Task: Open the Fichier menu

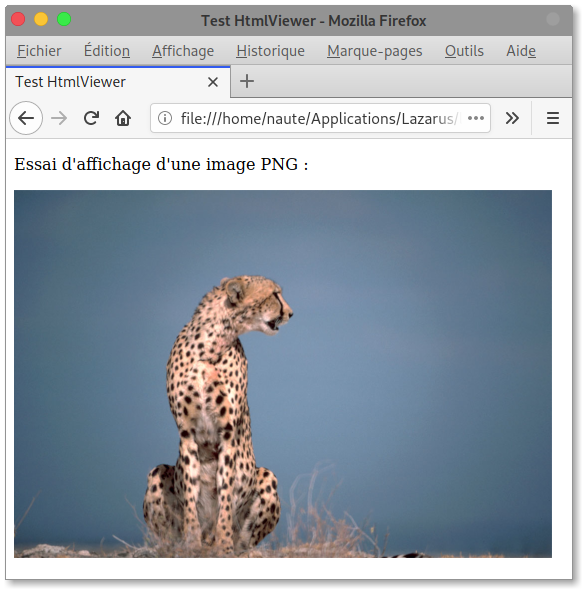Action: pos(39,51)
